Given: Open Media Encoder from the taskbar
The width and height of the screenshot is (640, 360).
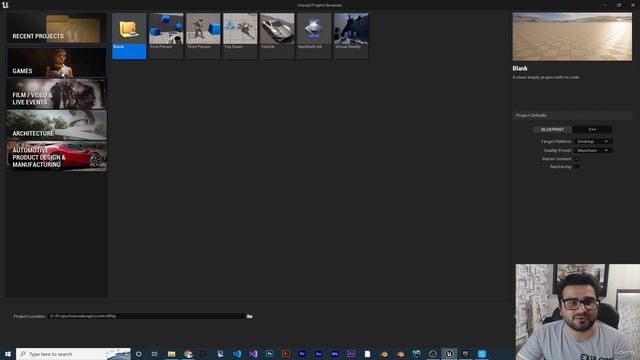Looking at the screenshot, I should click(x=335, y=354).
